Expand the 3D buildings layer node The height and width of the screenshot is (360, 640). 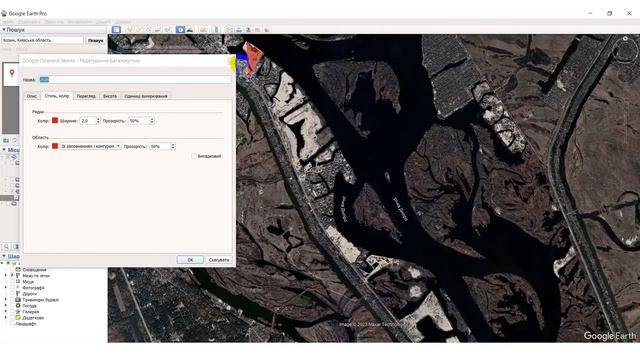(6, 300)
